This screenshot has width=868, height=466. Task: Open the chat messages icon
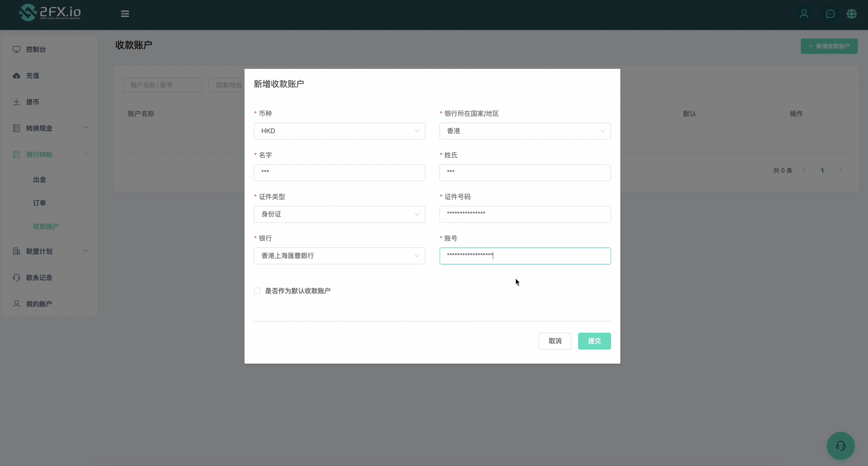pyautogui.click(x=830, y=14)
